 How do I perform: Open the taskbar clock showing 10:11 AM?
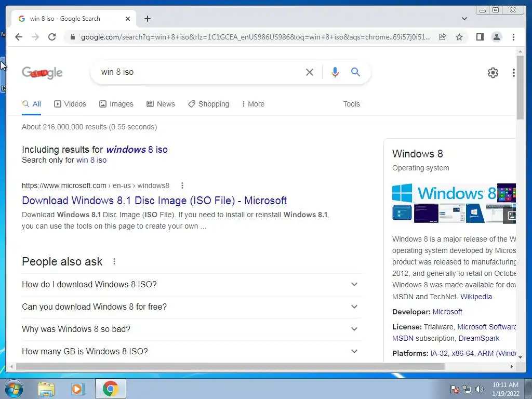pyautogui.click(x=505, y=389)
